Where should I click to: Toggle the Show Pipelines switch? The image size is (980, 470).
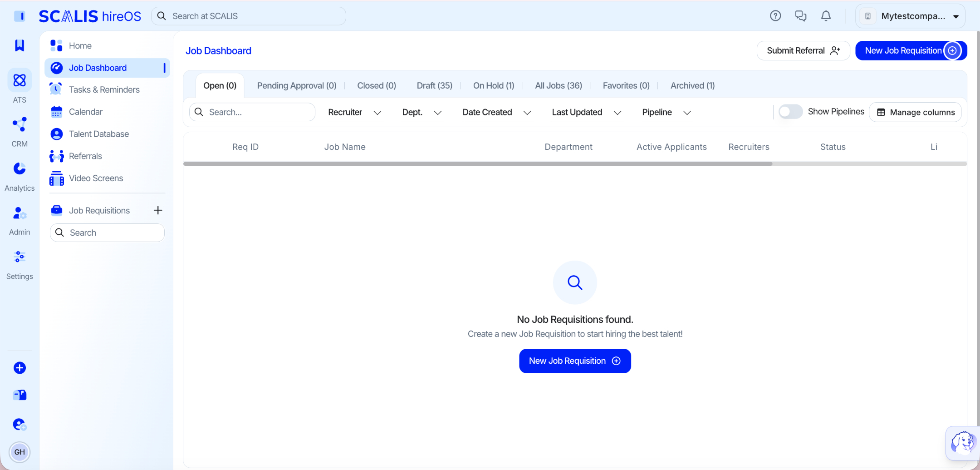click(790, 112)
